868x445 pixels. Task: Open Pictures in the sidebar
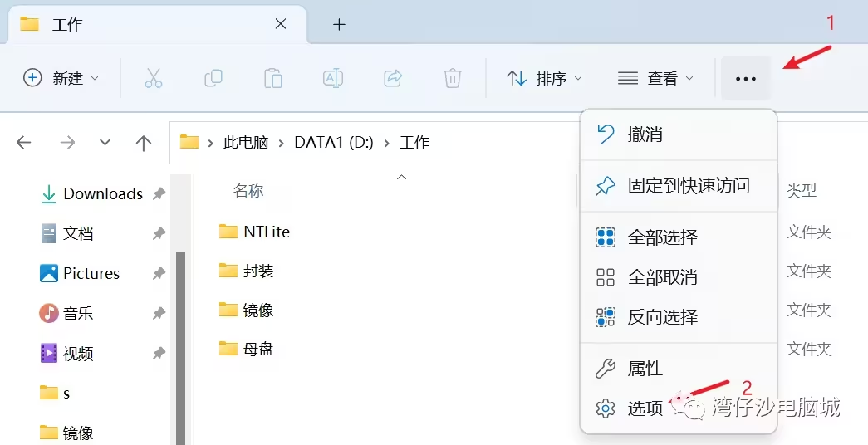point(81,273)
